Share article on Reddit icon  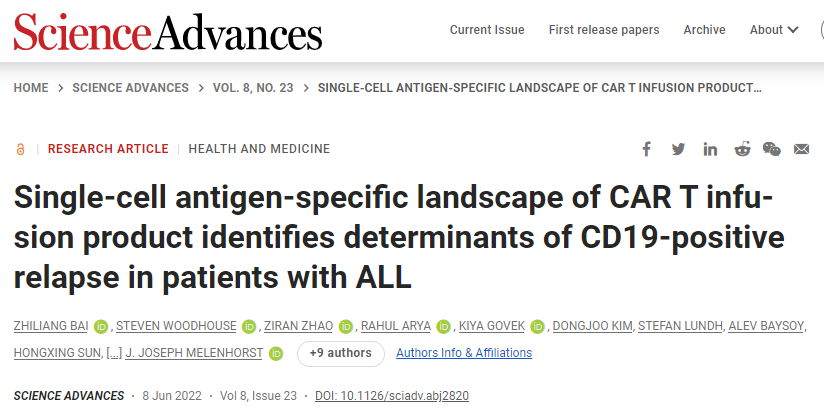pos(742,149)
